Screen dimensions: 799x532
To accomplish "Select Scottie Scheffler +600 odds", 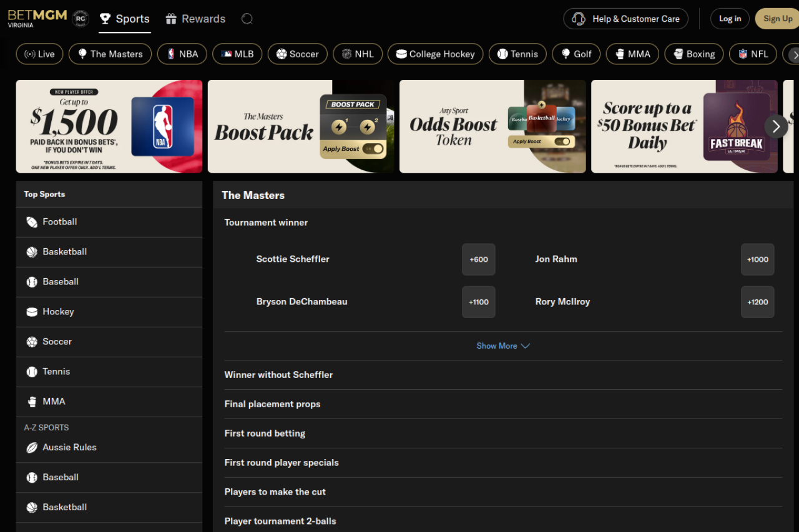I will pyautogui.click(x=478, y=259).
